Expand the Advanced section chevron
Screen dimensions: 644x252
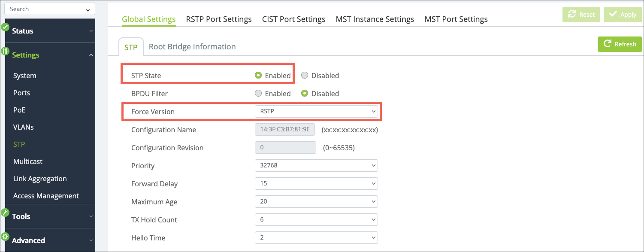pyautogui.click(x=91, y=241)
